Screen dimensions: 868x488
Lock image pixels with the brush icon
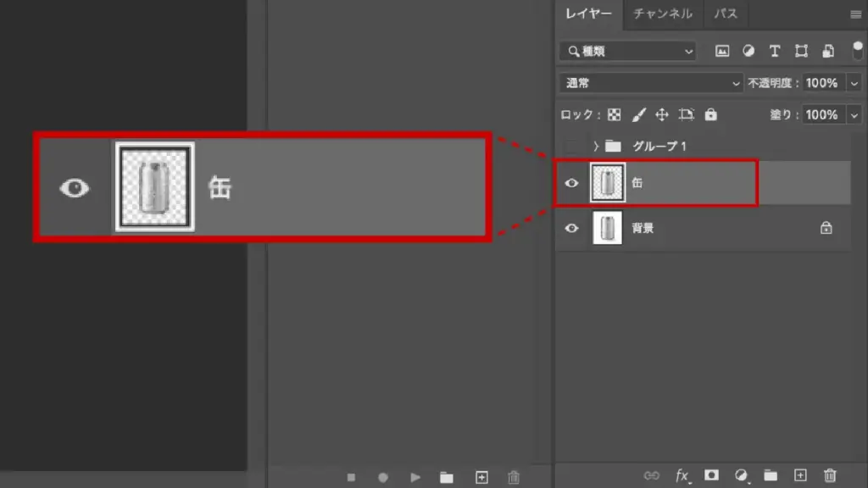(x=639, y=114)
